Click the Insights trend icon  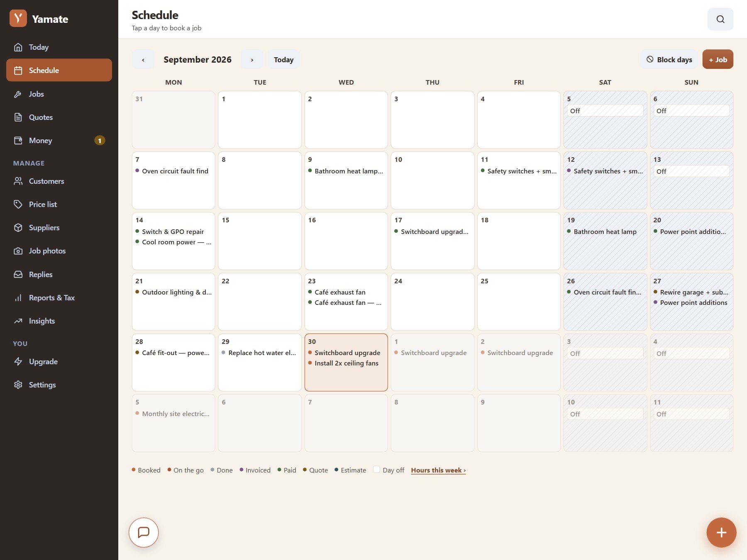coord(18,321)
